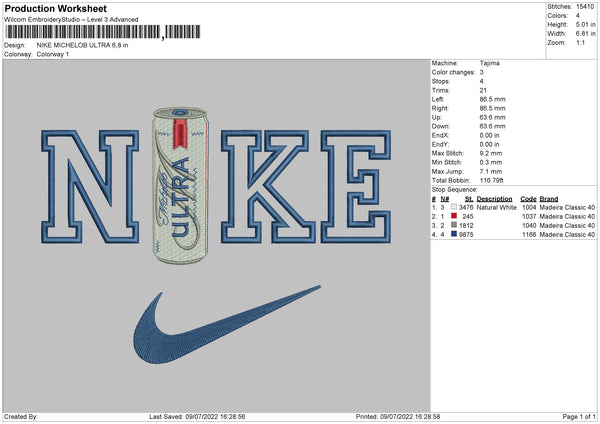Click the Description column header
Viewport: 600px width, 424px height.
[494, 199]
